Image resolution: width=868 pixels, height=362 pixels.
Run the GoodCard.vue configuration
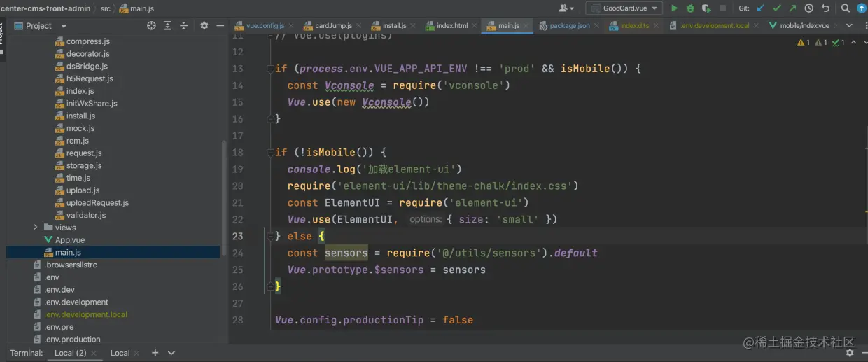point(674,8)
